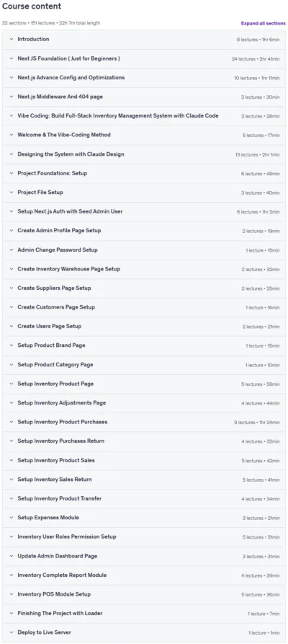
Task: Click chevron next to Update Admin Dashboard Page
Action: (x=12, y=556)
